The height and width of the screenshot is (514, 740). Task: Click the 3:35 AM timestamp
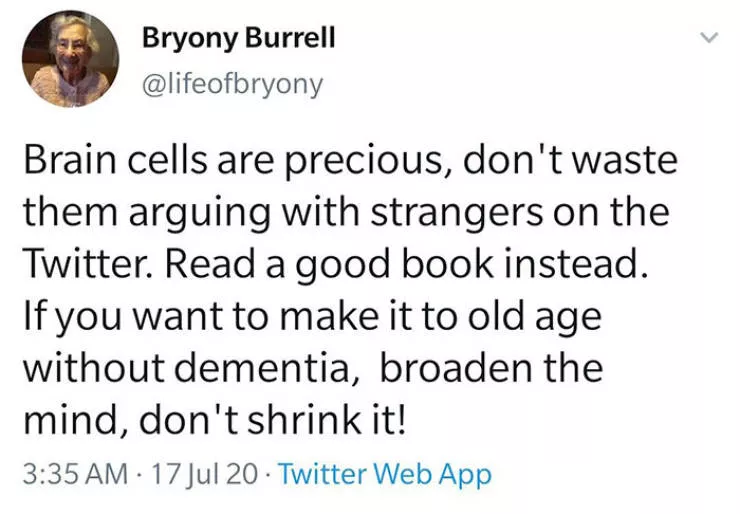point(68,474)
